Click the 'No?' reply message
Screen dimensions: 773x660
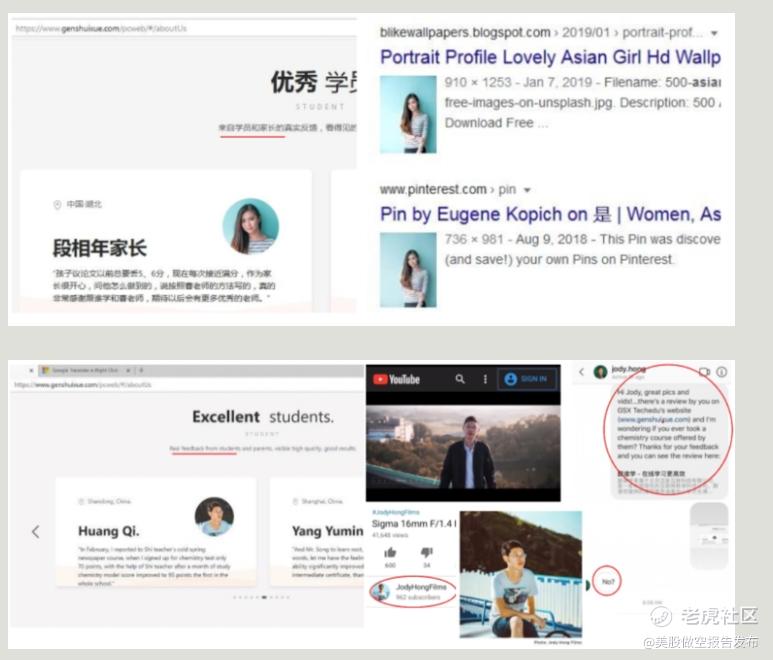[x=608, y=582]
